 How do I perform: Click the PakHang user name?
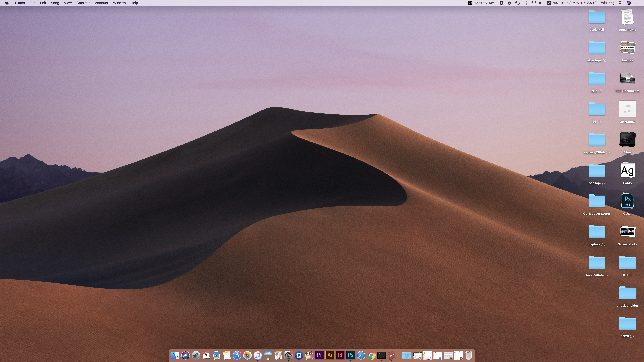[x=607, y=3]
